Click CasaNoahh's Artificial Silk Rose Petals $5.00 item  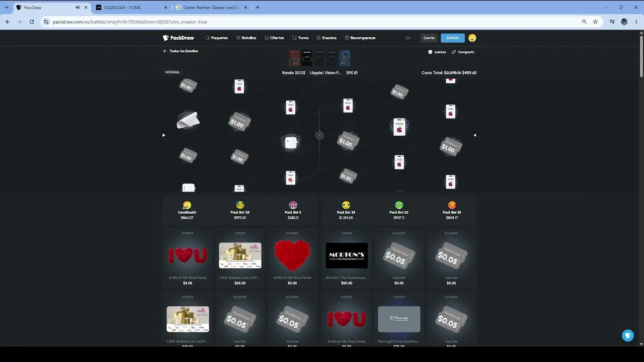pos(188,259)
